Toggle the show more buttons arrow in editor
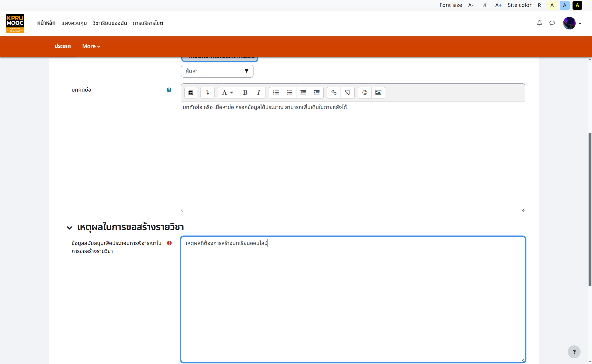 (x=207, y=92)
